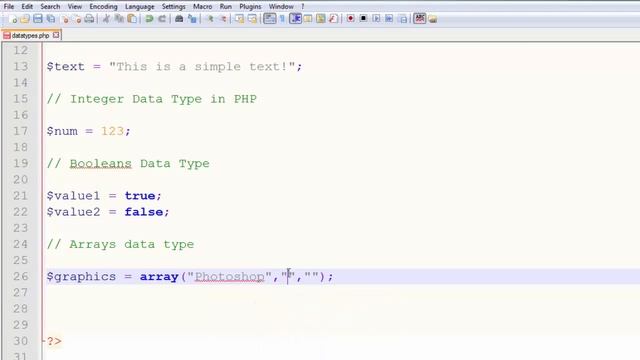This screenshot has height=360, width=640.
Task: Click the $text variable on line 13
Action: click(65, 67)
